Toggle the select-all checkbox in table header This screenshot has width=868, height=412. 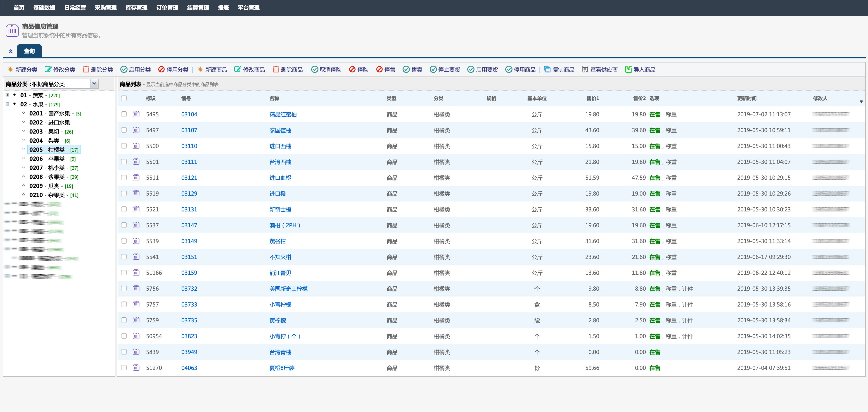point(124,98)
